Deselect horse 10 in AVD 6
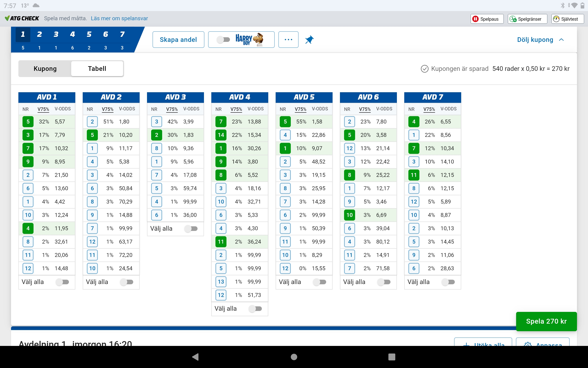588x368 pixels. 349,215
